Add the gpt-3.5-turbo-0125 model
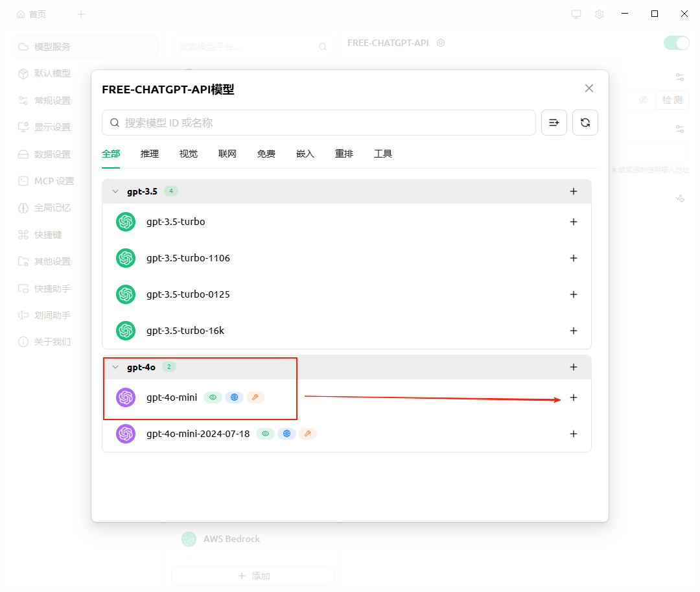The width and height of the screenshot is (700, 592). [x=574, y=294]
